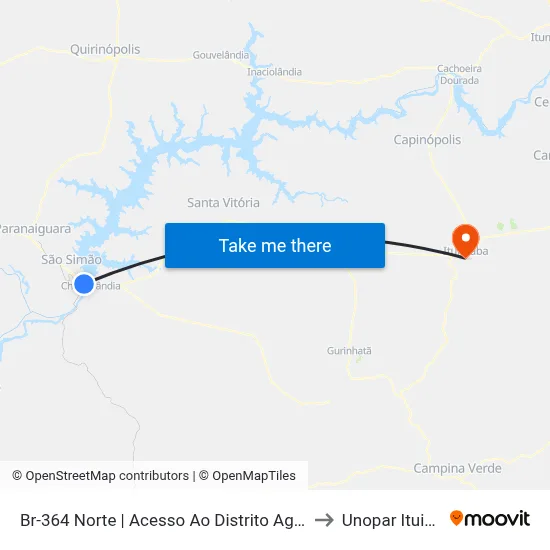Viewport: 550px width, 550px height.
Task: Select the Br-364 Norte origin label
Action: 162,520
